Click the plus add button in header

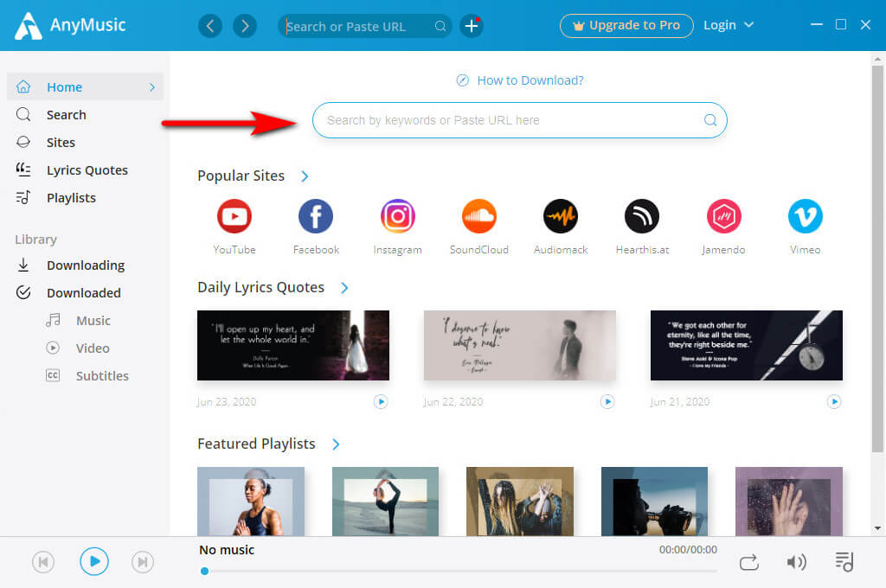472,26
